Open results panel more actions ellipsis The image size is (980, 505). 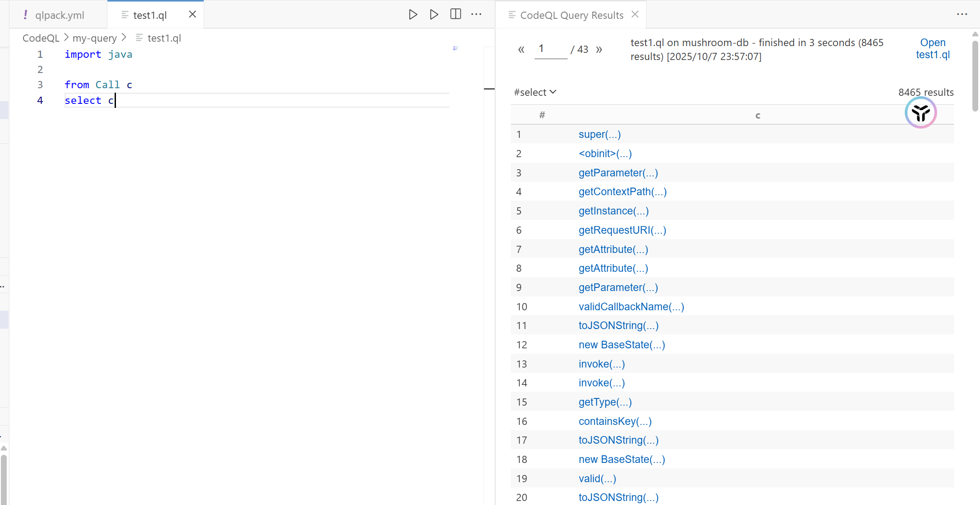[x=962, y=14]
